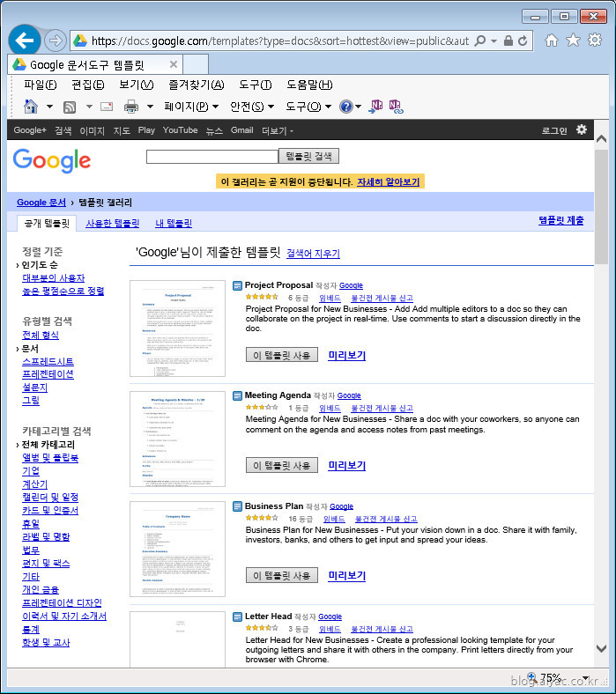Click the read mail icon in command bar

click(x=107, y=107)
